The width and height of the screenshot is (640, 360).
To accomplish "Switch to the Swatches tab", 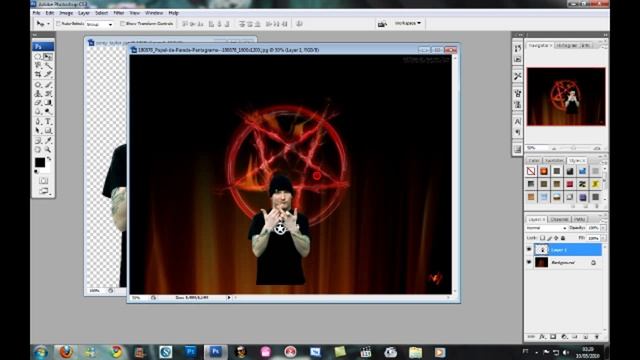I will click(x=554, y=160).
